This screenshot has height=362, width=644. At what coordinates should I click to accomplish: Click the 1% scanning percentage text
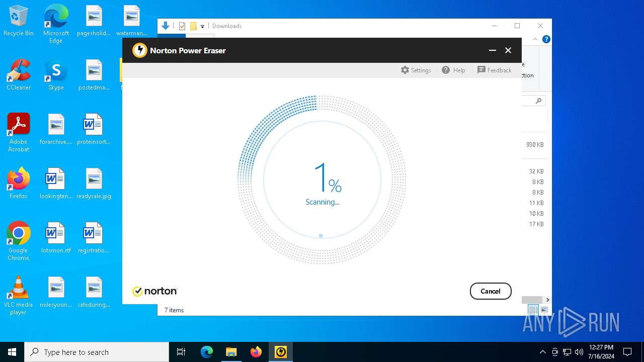point(327,177)
